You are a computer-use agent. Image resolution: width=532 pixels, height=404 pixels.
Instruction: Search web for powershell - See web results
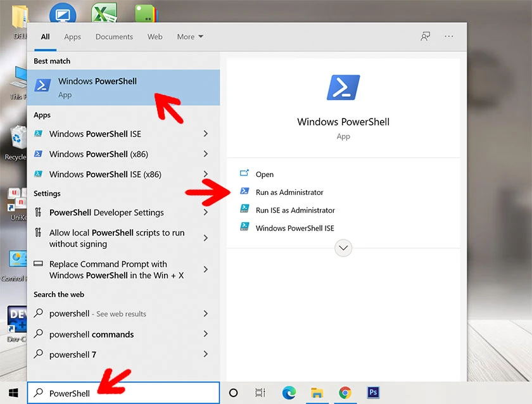(123, 314)
